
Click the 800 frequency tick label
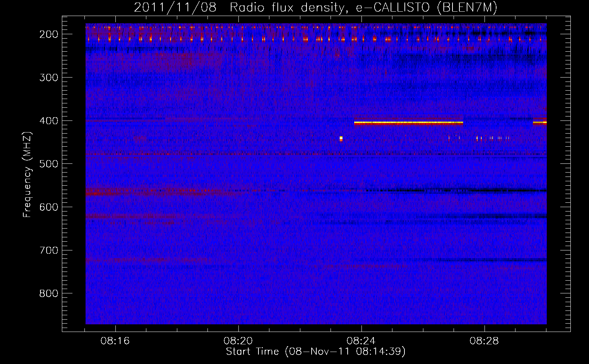(49, 293)
